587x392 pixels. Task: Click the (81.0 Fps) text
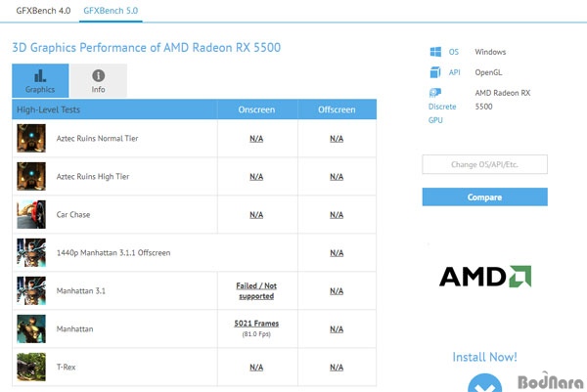click(x=256, y=334)
